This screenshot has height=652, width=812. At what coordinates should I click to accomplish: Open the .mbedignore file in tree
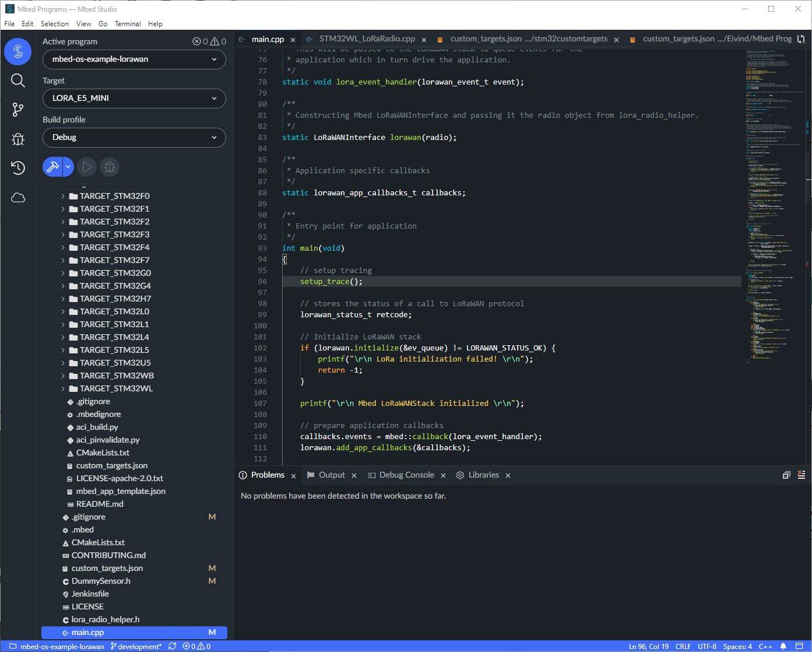click(98, 414)
